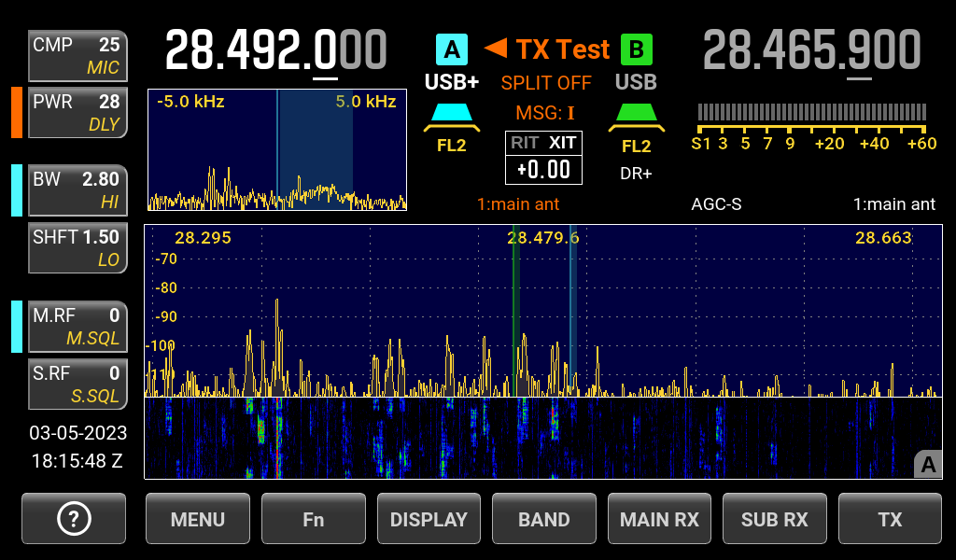The image size is (956, 560).
Task: Tap the cyan VFO A filter passband icon
Action: [452, 116]
